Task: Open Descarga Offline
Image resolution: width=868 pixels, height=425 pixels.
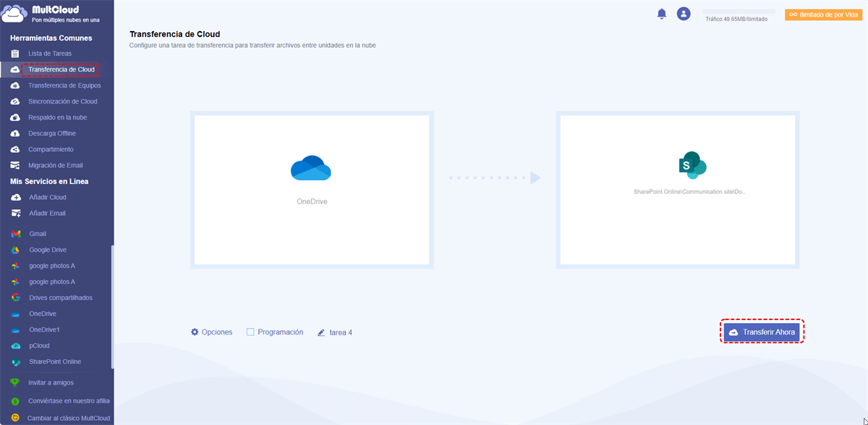Action: pos(52,133)
